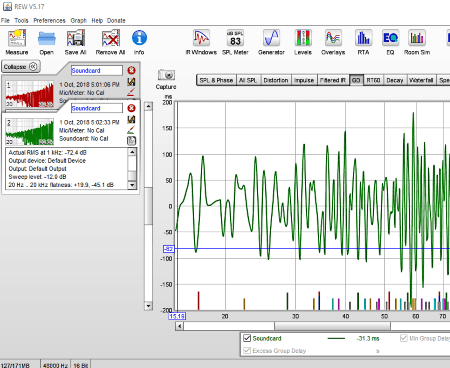Open the EQ window
450x368 pixels.
(x=390, y=38)
